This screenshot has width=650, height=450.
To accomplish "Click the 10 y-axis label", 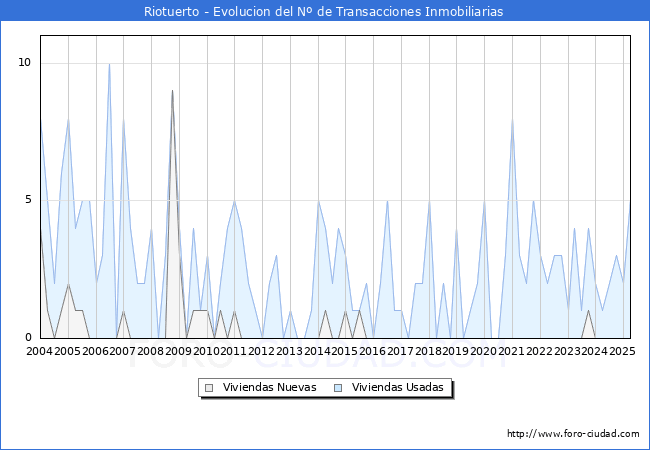I will tap(25, 63).
